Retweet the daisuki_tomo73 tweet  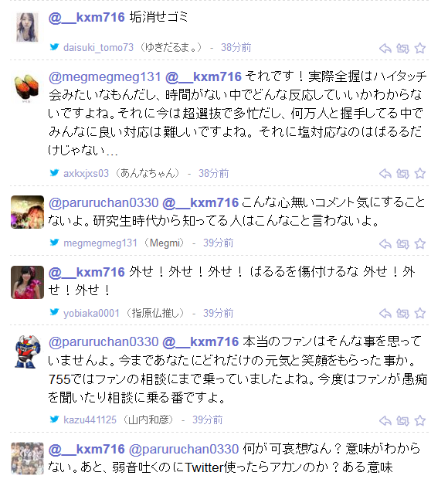pyautogui.click(x=402, y=48)
